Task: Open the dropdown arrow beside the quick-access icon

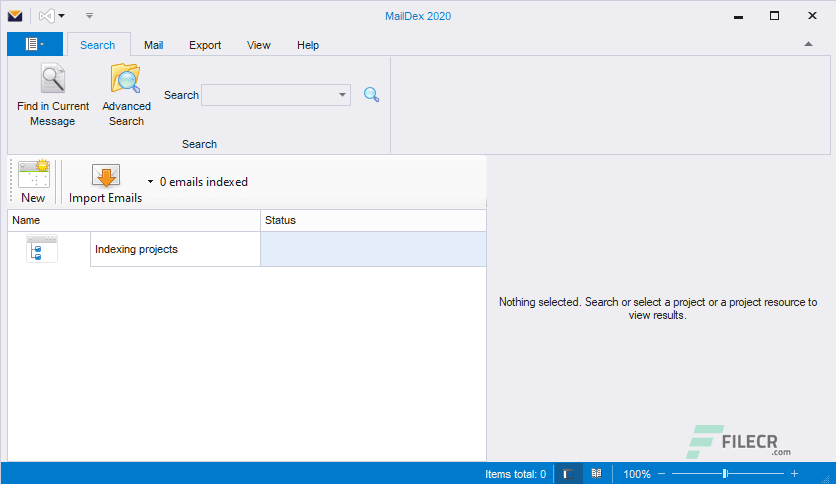Action: click(62, 16)
